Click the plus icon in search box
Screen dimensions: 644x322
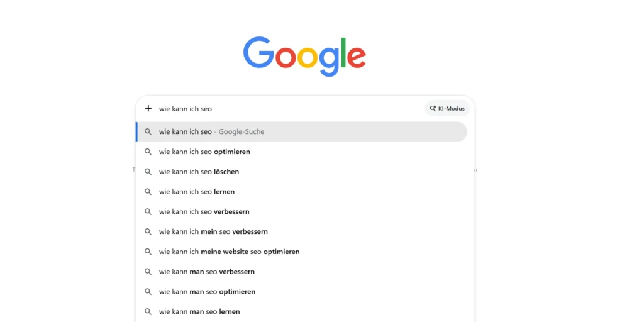point(148,108)
